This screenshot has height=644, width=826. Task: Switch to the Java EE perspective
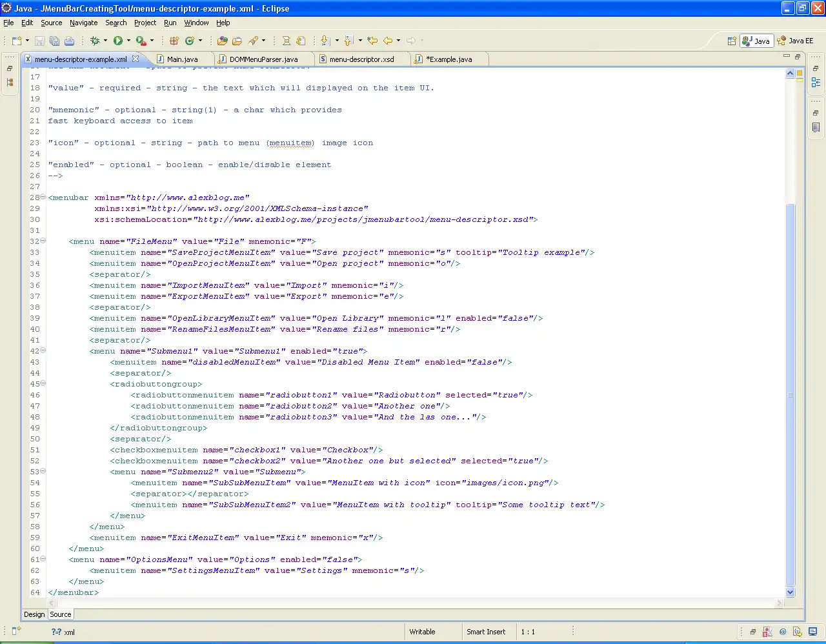coord(796,41)
